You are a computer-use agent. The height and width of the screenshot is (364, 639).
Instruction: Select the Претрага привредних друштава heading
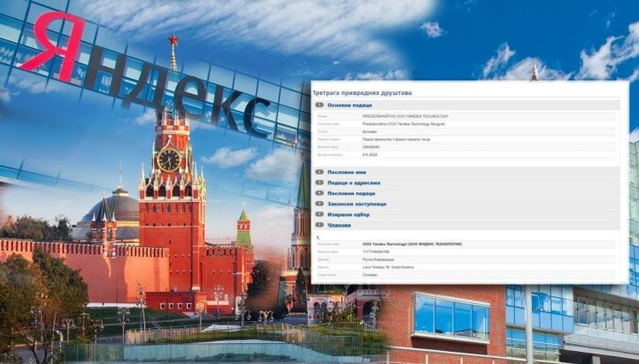(x=362, y=93)
